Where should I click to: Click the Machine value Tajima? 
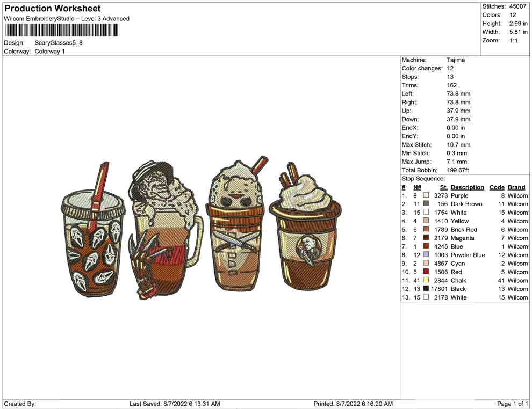coord(456,60)
